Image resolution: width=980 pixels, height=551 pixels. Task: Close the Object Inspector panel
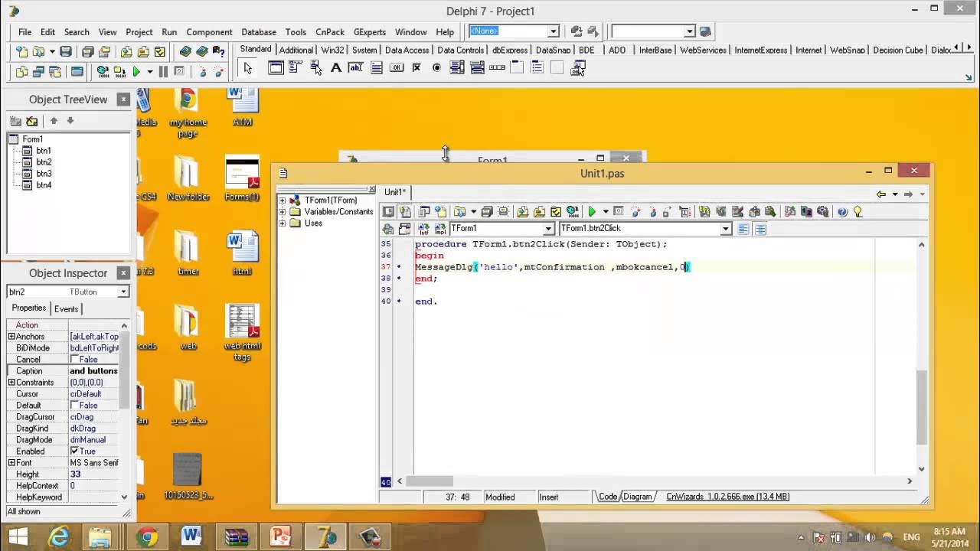(x=122, y=273)
